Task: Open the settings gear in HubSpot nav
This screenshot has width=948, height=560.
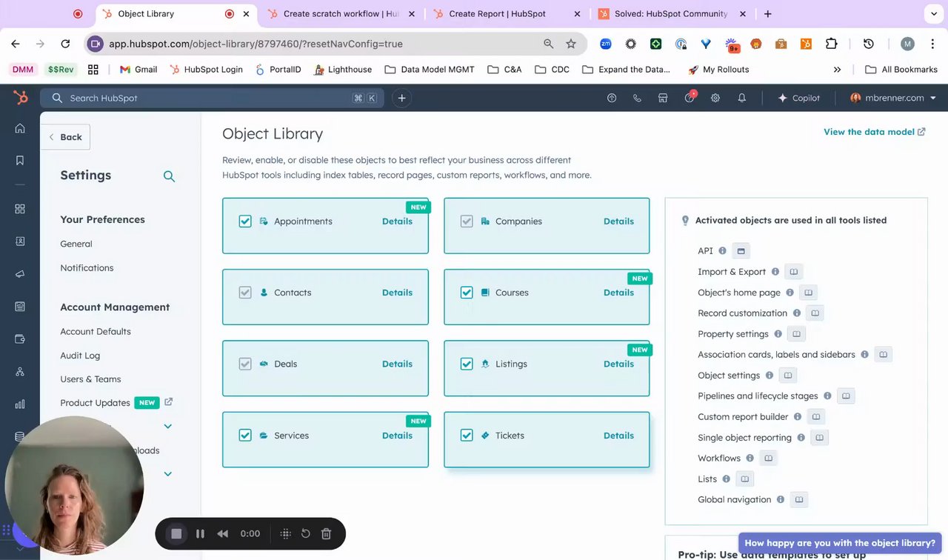Action: (715, 98)
